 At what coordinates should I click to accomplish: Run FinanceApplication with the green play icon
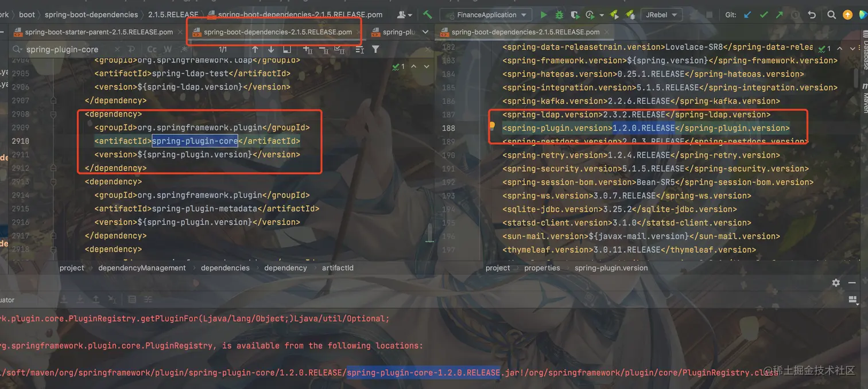pyautogui.click(x=544, y=15)
